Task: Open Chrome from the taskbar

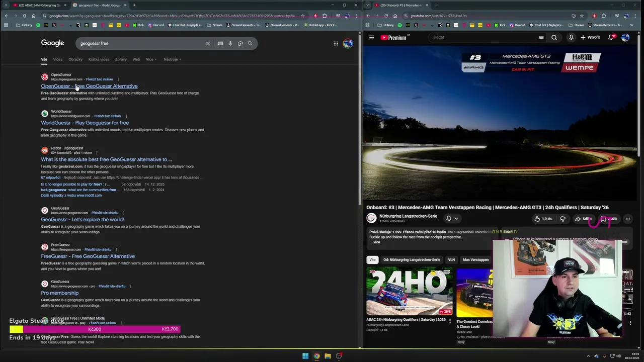Action: click(x=316, y=356)
